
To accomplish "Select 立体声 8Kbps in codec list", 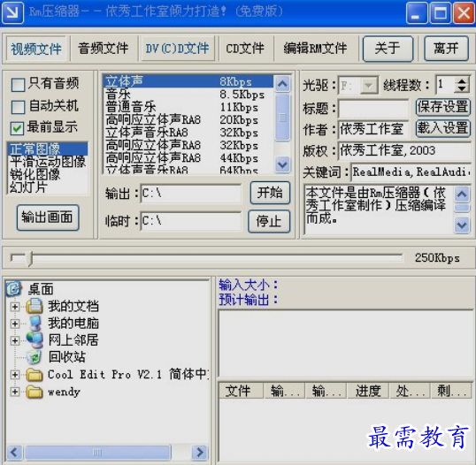I will pos(188,81).
